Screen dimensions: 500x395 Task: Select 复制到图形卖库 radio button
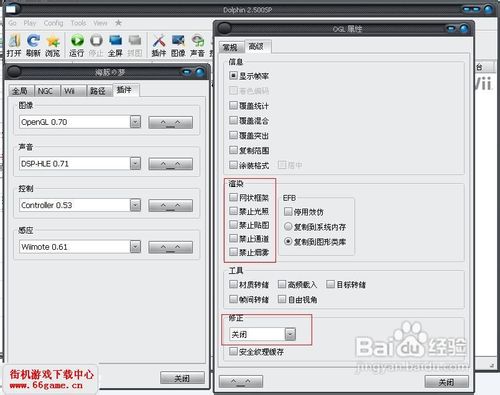(x=288, y=241)
